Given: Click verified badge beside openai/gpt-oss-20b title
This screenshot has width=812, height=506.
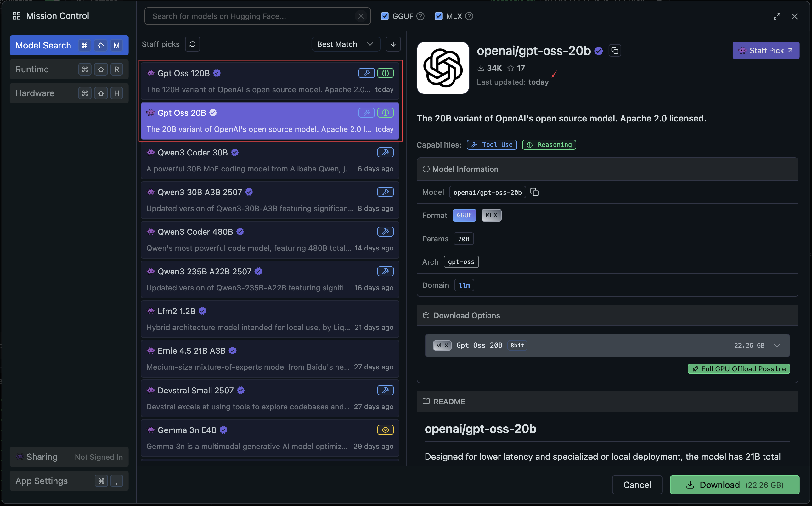Looking at the screenshot, I should 599,51.
